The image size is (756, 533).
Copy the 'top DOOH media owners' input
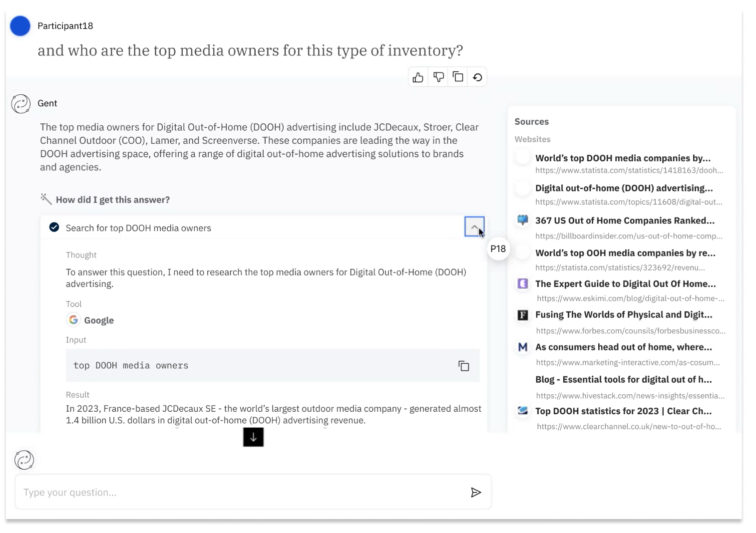[x=463, y=366]
